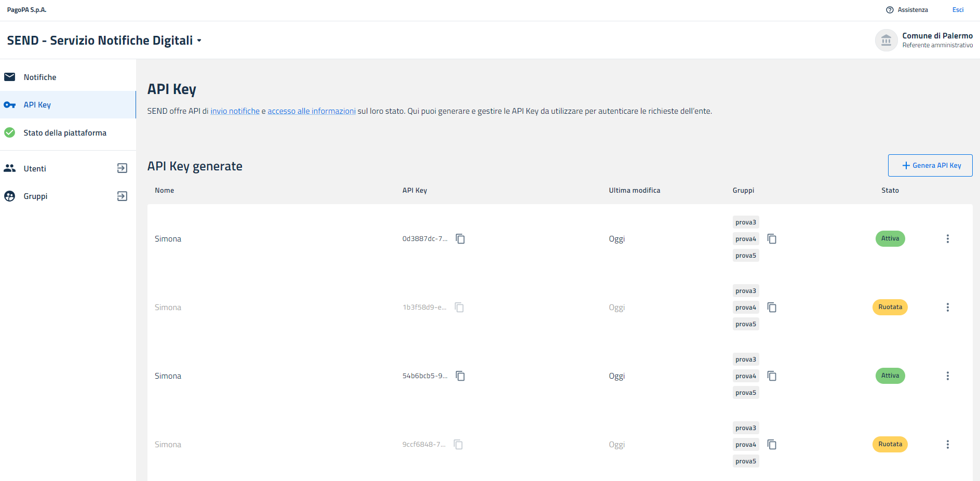980x481 pixels.
Task: Copy groups of the 9ccf6848 key row
Action: coord(772,445)
